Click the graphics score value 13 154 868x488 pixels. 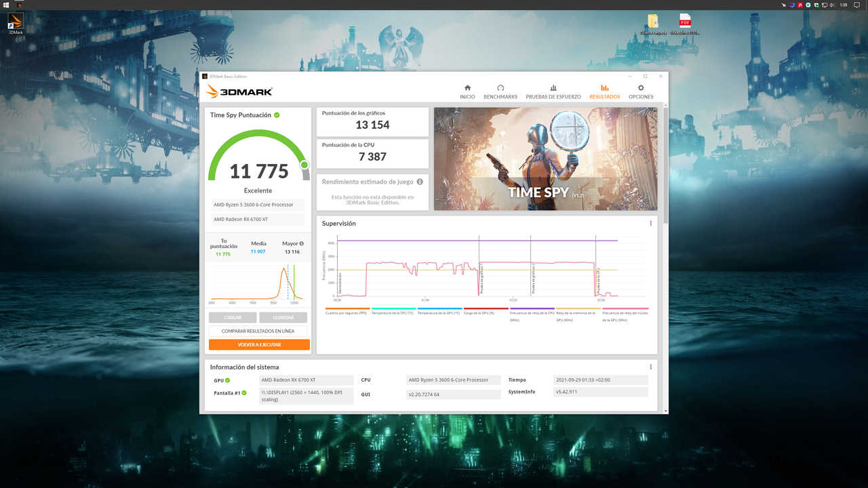click(372, 125)
